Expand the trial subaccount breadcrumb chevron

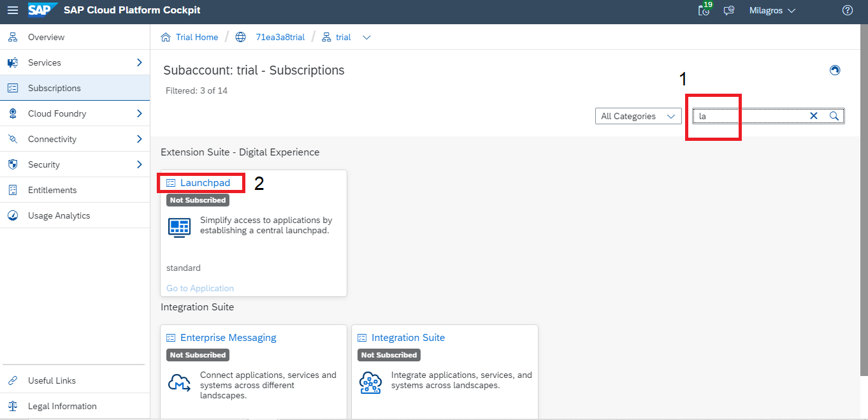coord(366,37)
